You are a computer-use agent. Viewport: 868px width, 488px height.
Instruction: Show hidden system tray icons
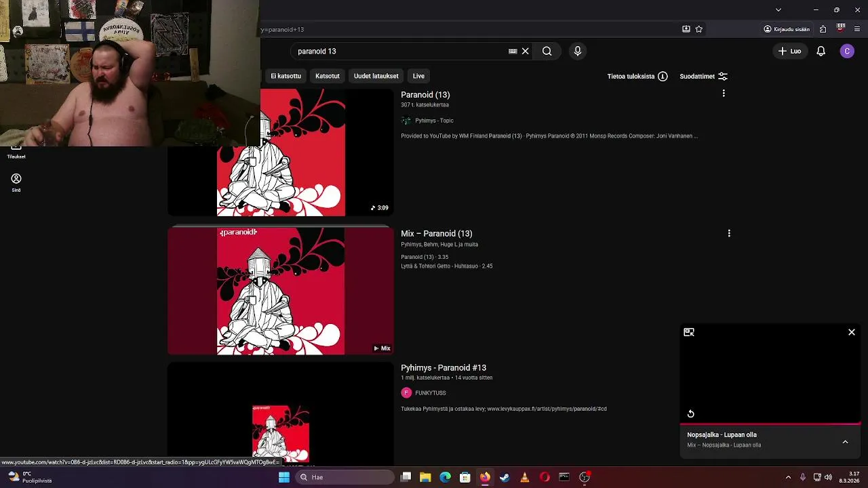pos(788,477)
